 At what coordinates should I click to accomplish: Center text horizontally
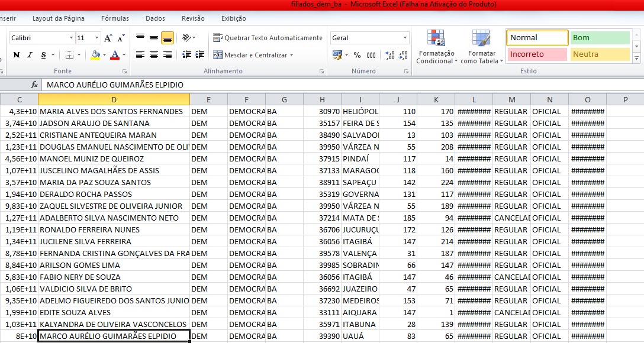[x=154, y=55]
